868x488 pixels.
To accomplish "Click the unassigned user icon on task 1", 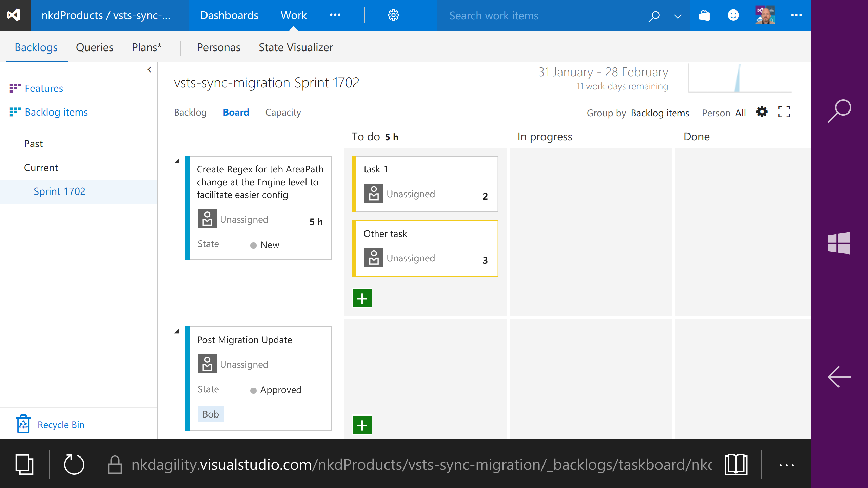I will coord(373,193).
